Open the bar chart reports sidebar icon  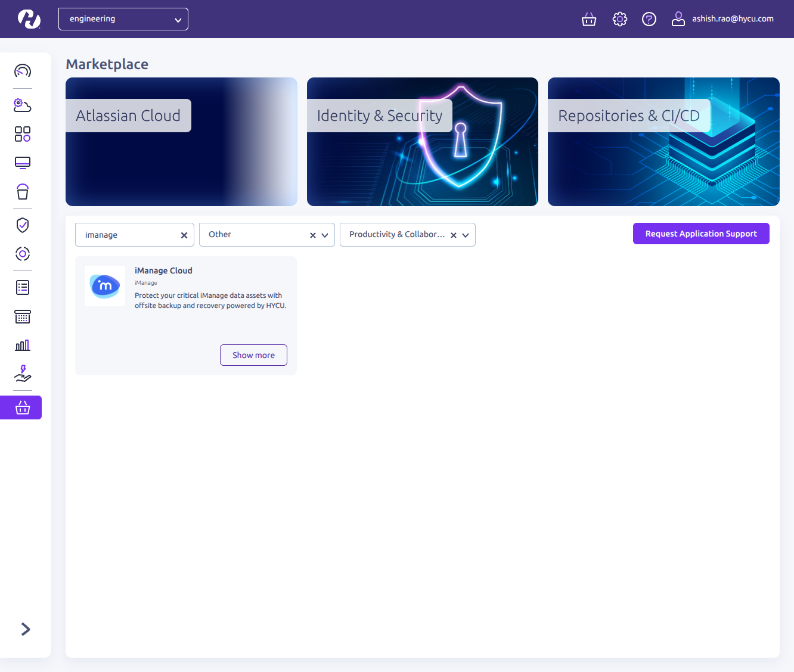pyautogui.click(x=23, y=345)
